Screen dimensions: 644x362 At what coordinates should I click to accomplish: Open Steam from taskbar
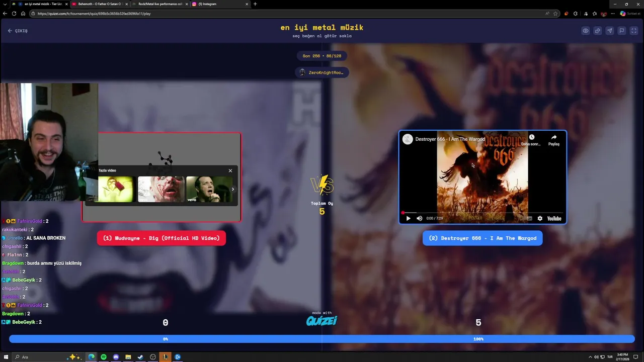pos(140,357)
